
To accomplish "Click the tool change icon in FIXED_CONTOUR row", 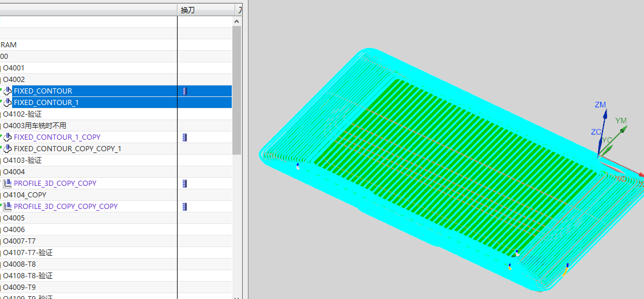I will (x=185, y=91).
